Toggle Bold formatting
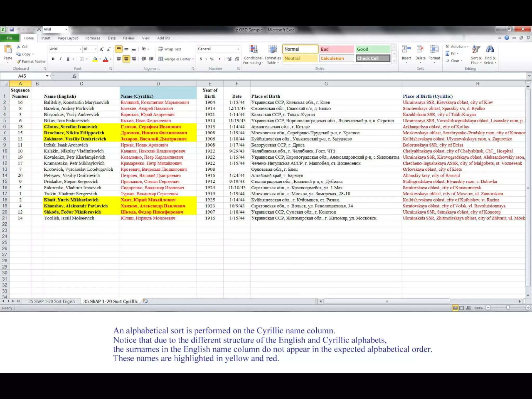Viewport: 532px width, 399px height. (x=53, y=59)
